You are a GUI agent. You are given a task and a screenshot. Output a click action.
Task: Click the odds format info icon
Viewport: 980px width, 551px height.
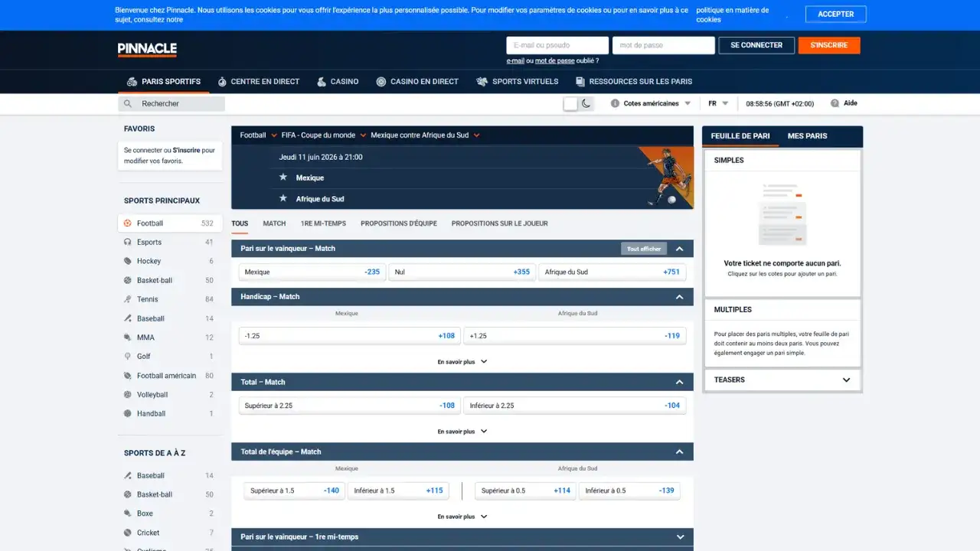click(615, 103)
